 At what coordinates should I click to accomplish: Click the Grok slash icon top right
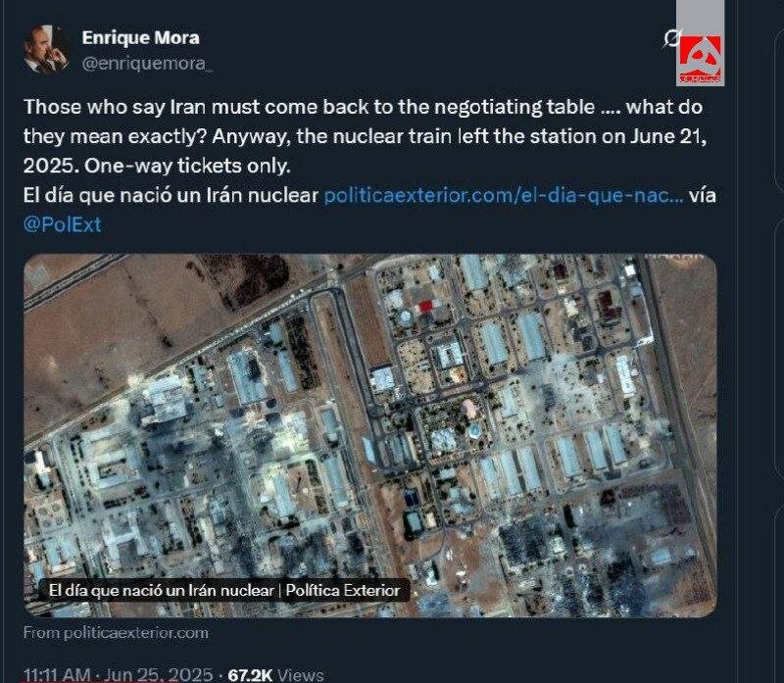(x=672, y=39)
